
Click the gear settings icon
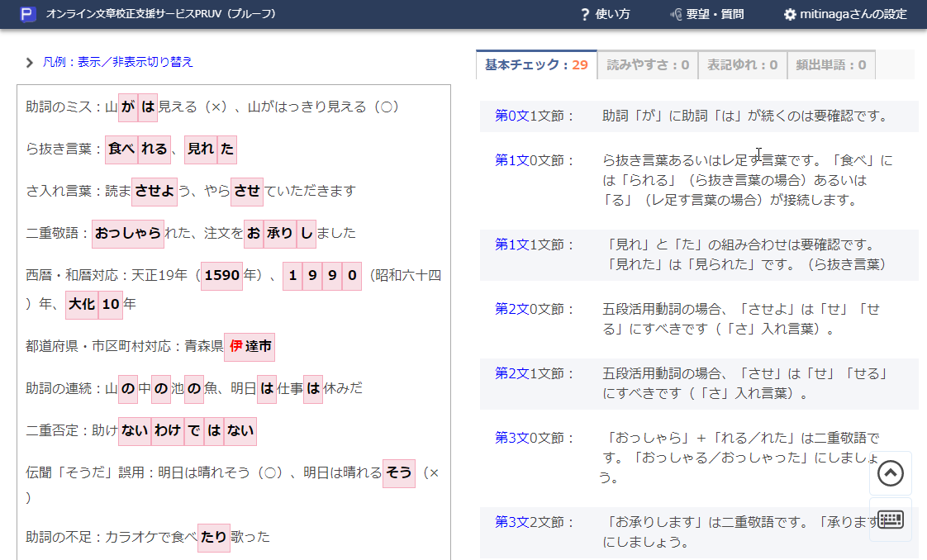pos(790,14)
